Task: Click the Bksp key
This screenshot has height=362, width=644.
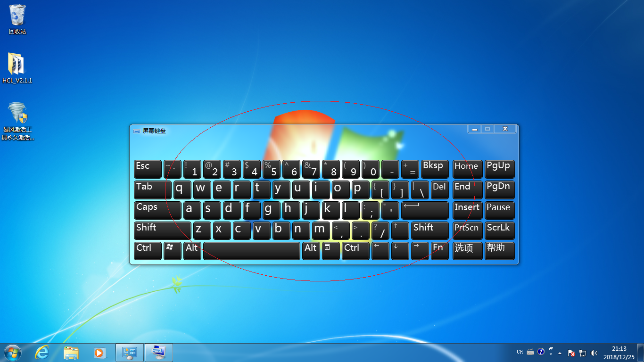Action: (435, 169)
